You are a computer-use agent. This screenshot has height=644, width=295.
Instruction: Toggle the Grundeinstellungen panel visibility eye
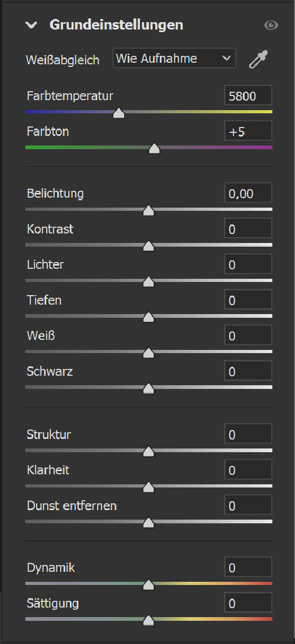(271, 25)
